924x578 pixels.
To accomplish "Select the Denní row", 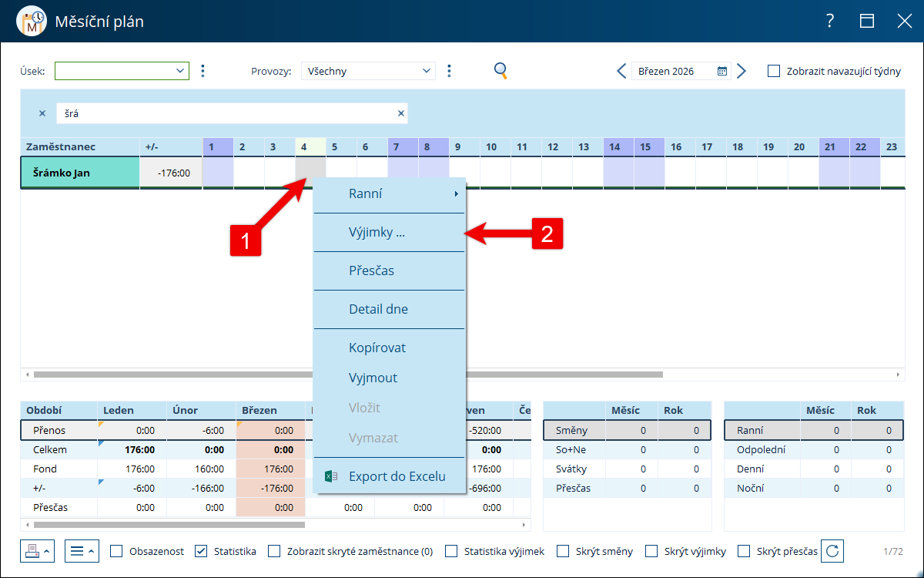I will click(814, 469).
